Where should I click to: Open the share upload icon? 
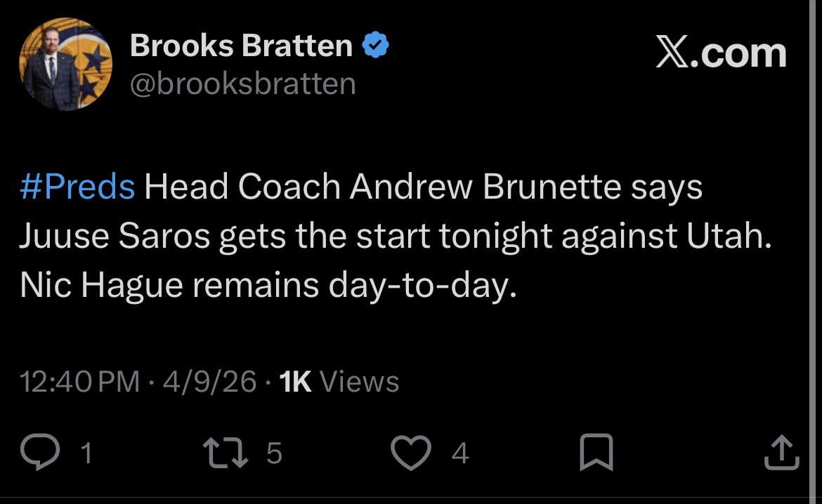click(x=782, y=453)
